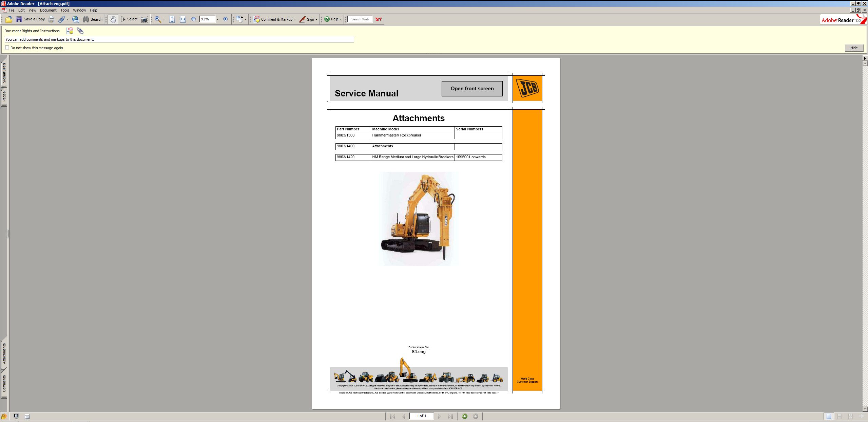The width and height of the screenshot is (868, 422).
Task: Click part number 9803/1300 cell
Action: tap(353, 135)
